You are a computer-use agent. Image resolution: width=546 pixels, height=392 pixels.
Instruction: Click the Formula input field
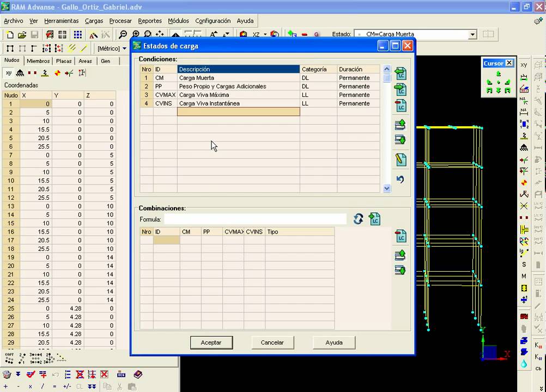tap(255, 219)
